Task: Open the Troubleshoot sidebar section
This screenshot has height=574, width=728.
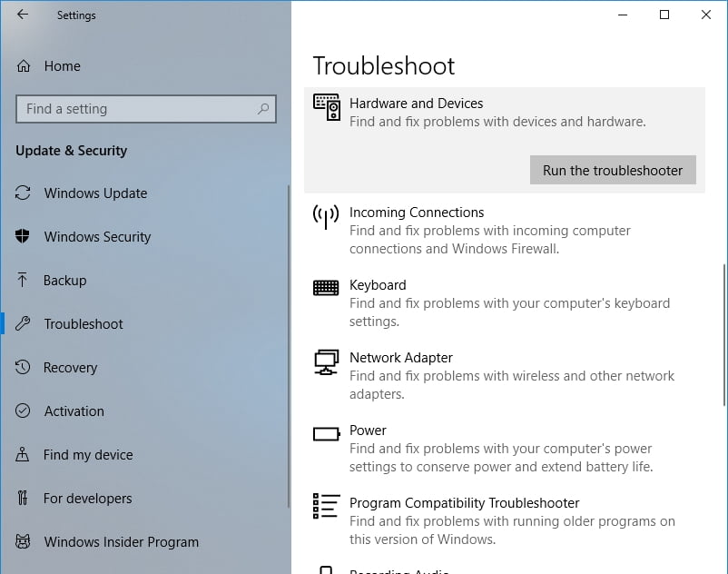Action: pyautogui.click(x=84, y=324)
